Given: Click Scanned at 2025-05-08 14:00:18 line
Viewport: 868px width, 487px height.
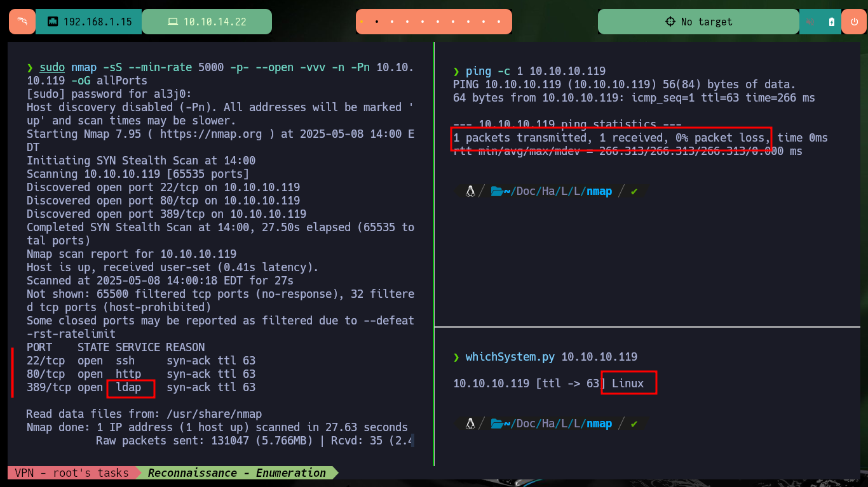Looking at the screenshot, I should click(x=160, y=281).
